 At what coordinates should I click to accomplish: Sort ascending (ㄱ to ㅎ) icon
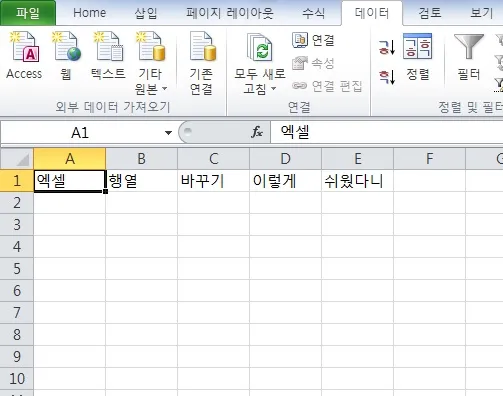tap(387, 47)
